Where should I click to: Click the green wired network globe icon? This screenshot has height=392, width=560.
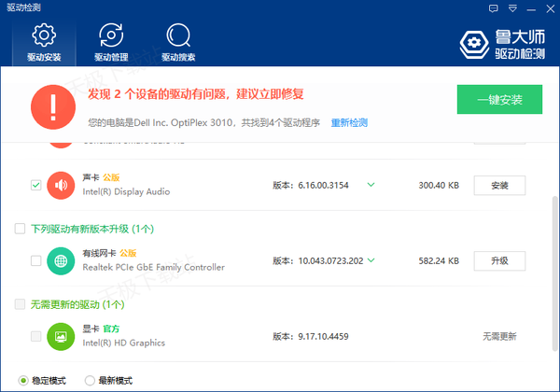[61, 260]
